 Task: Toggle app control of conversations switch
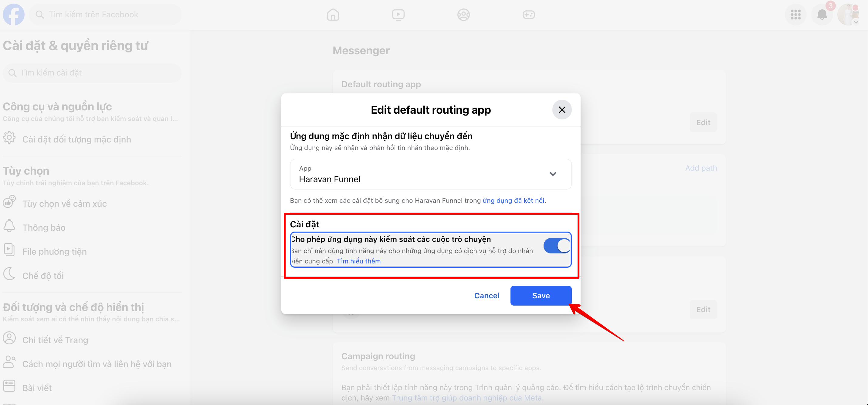pyautogui.click(x=557, y=246)
